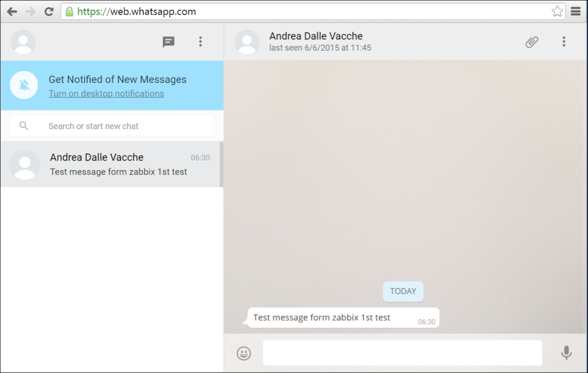Click your profile avatar in the left header
Viewport: 588px width, 373px height.
point(23,42)
